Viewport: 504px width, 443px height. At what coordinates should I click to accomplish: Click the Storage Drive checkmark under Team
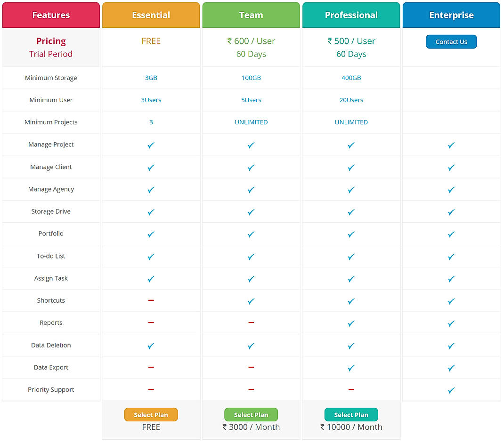(x=251, y=212)
